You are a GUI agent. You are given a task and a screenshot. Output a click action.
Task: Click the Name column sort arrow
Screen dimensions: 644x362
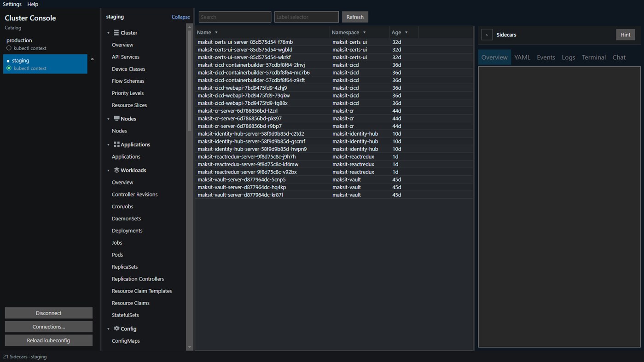point(216,33)
